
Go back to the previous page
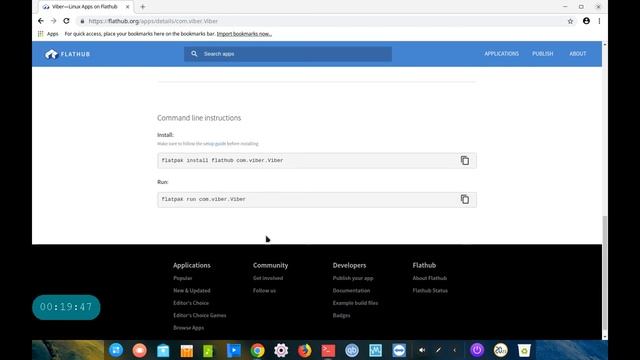point(40,21)
